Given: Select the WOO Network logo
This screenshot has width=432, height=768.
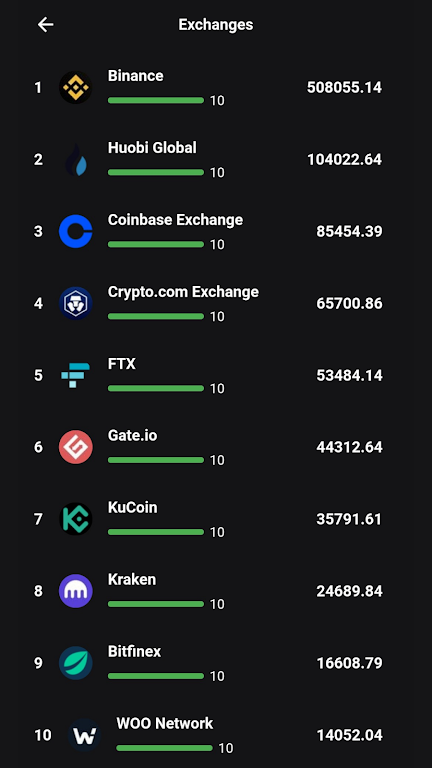Looking at the screenshot, I should coord(84,735).
